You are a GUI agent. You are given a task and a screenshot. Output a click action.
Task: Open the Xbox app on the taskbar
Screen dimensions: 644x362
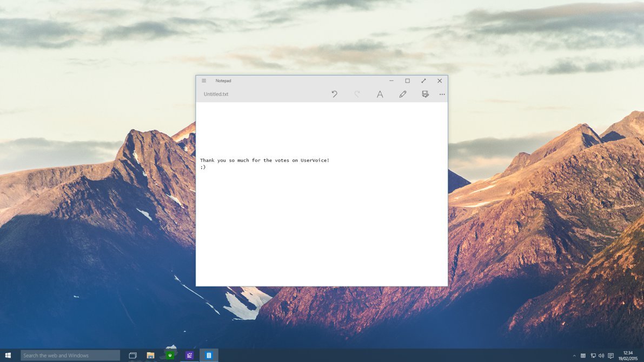[170, 356]
